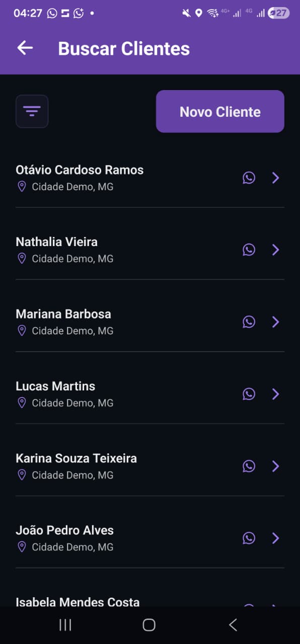Open WhatsApp for Mariana Barbosa
This screenshot has height=644, width=300.
(249, 322)
